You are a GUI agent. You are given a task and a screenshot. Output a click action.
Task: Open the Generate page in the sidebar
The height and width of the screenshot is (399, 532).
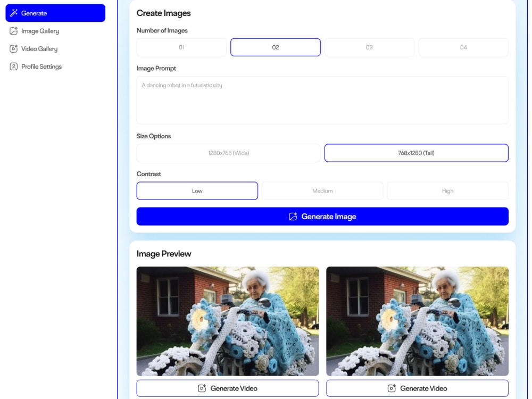[55, 13]
